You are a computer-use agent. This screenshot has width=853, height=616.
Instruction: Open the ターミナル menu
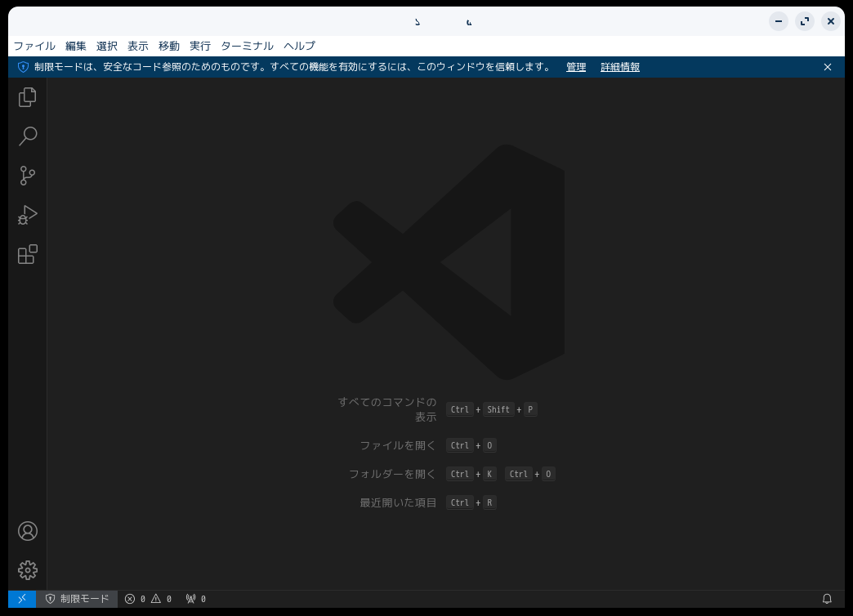point(247,46)
